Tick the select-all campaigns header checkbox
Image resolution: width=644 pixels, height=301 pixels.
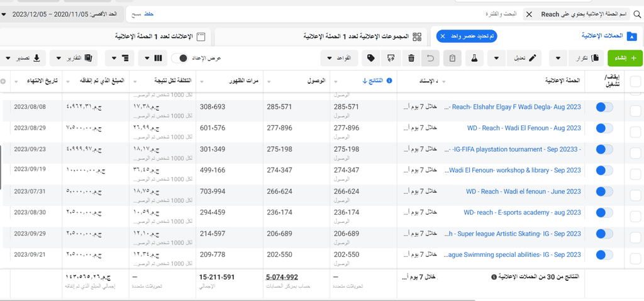click(x=635, y=81)
